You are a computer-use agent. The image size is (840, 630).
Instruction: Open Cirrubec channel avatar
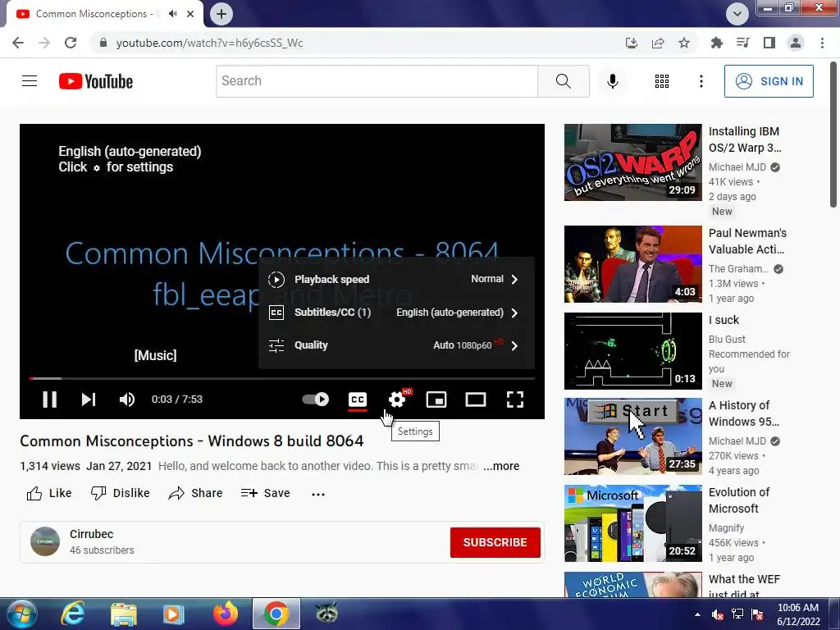point(45,541)
